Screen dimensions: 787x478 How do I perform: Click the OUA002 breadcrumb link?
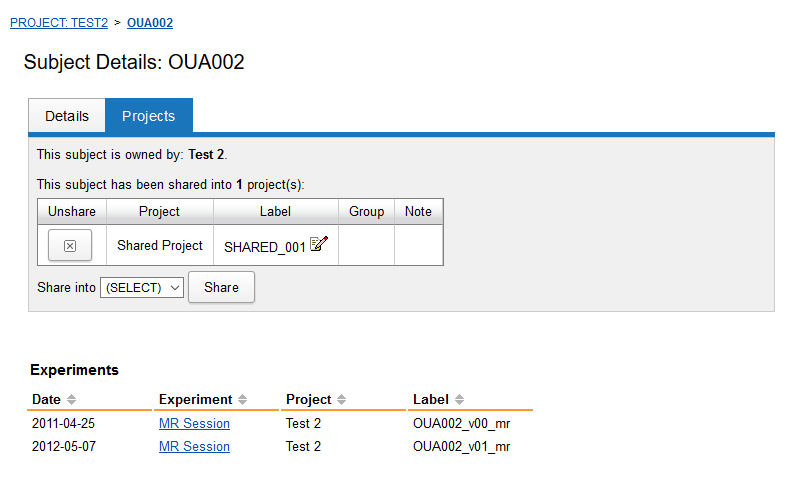[150, 22]
